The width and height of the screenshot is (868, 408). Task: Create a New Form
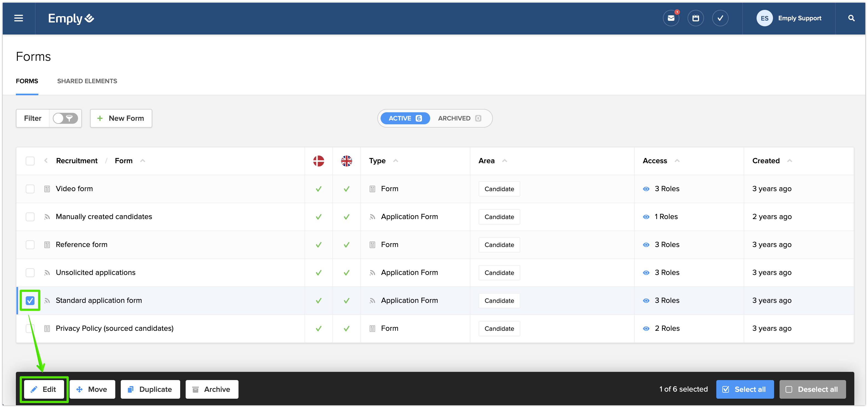121,118
